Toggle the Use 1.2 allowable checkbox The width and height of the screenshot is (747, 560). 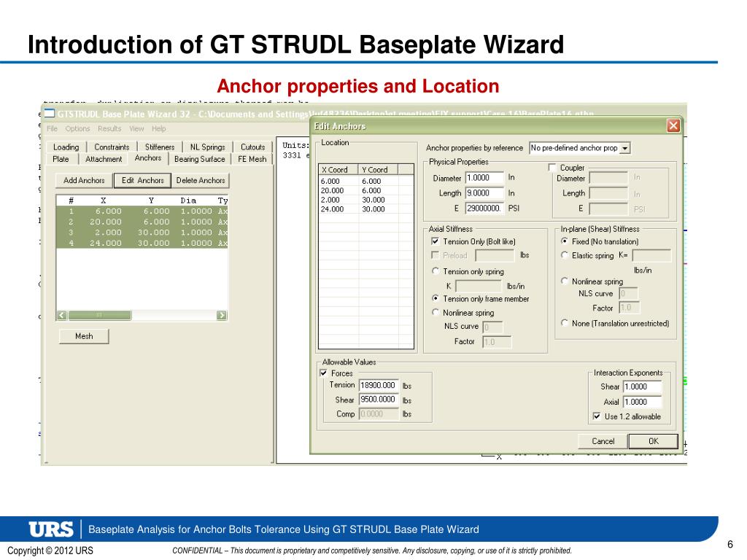pos(597,416)
